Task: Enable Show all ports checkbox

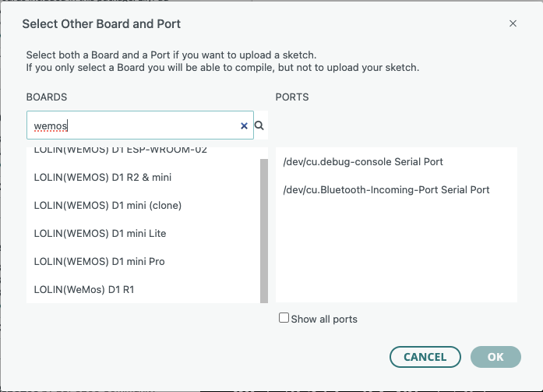Action: (284, 318)
